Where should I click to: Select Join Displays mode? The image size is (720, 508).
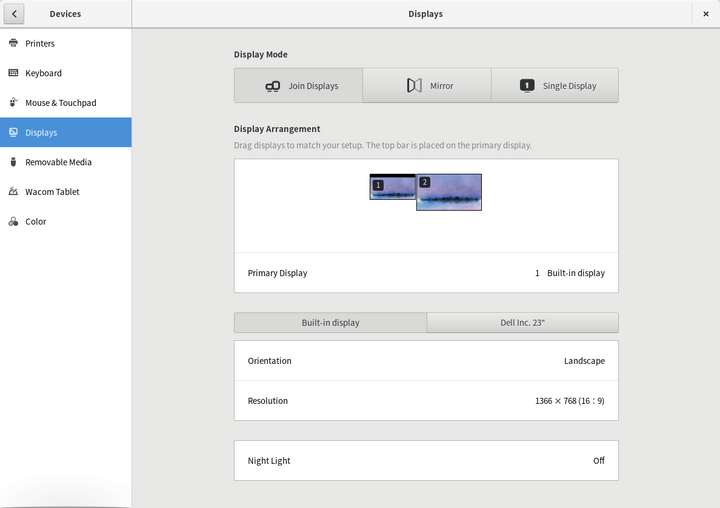pyautogui.click(x=298, y=86)
